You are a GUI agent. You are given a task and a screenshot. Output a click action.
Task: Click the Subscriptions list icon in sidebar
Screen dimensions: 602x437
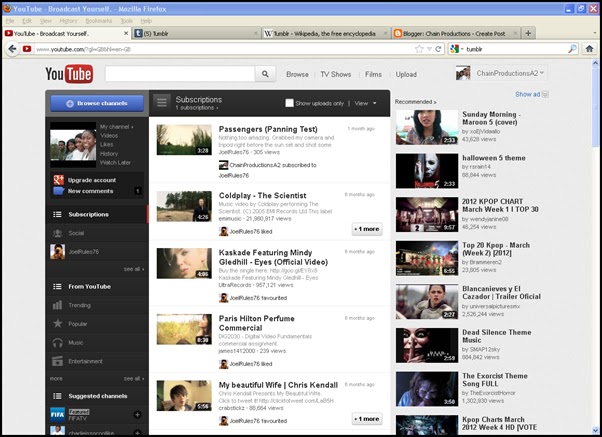pos(57,214)
